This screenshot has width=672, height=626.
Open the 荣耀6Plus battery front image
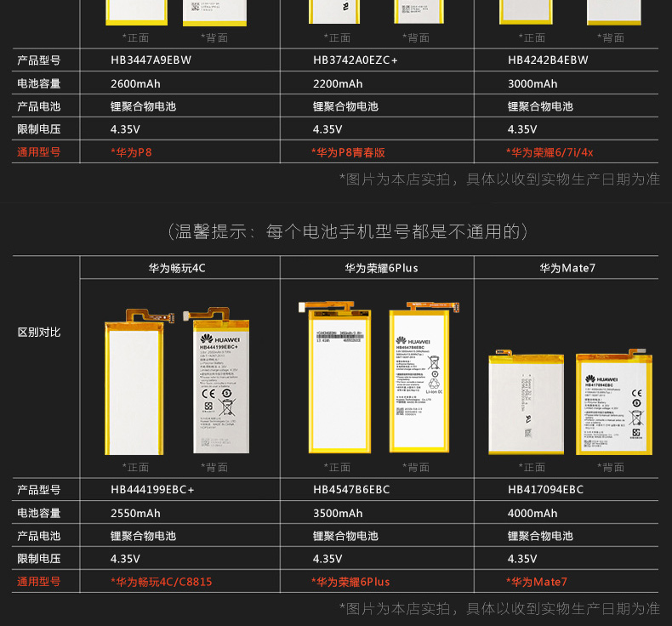334,377
